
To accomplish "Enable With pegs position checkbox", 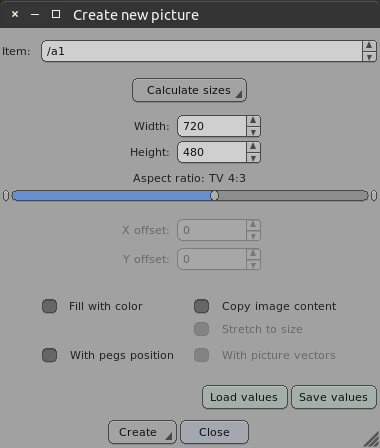I will click(x=50, y=355).
